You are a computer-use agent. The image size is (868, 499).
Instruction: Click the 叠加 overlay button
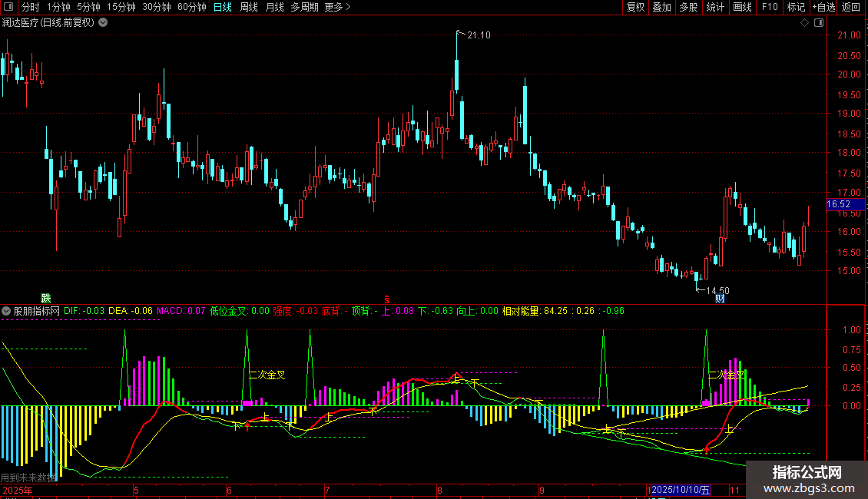click(x=662, y=7)
